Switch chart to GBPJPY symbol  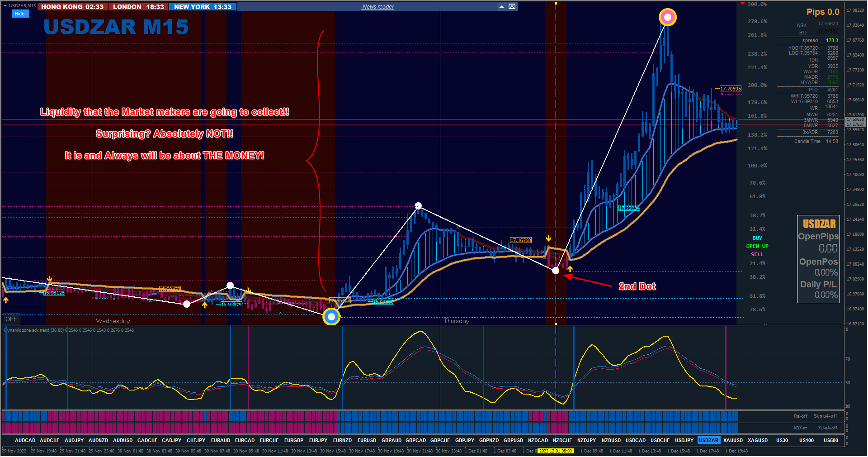point(465,440)
